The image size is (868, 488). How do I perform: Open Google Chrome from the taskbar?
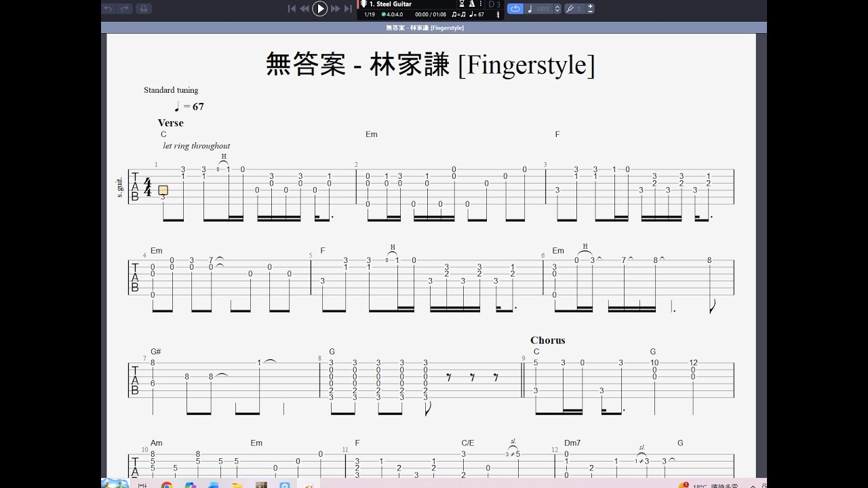[x=167, y=485]
